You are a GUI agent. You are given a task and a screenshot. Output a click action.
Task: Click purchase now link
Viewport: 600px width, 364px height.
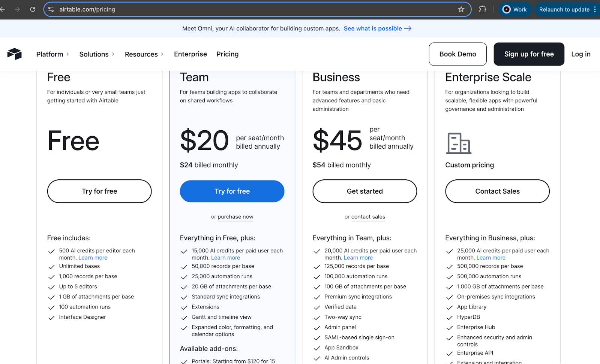pyautogui.click(x=235, y=217)
